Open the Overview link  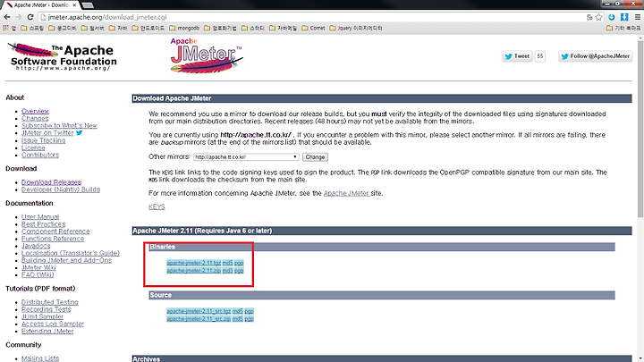click(x=35, y=111)
